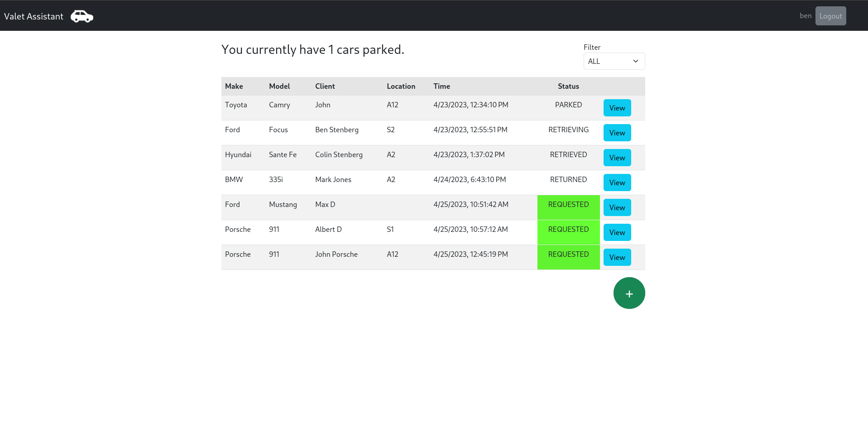Viewport: 868px width, 423px height.
Task: Click the Make column header
Action: [x=234, y=86]
